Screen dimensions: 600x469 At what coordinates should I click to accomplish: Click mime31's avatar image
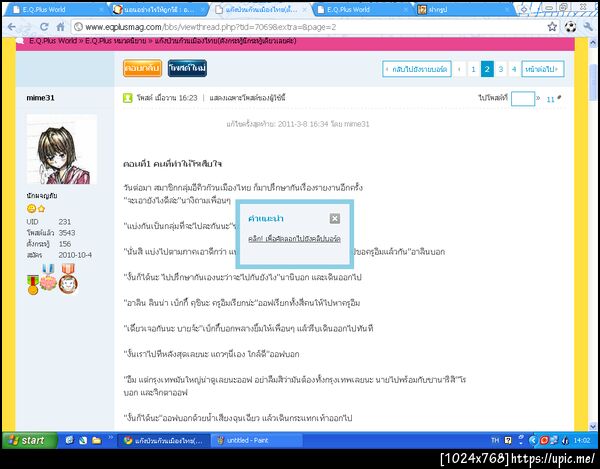click(62, 149)
